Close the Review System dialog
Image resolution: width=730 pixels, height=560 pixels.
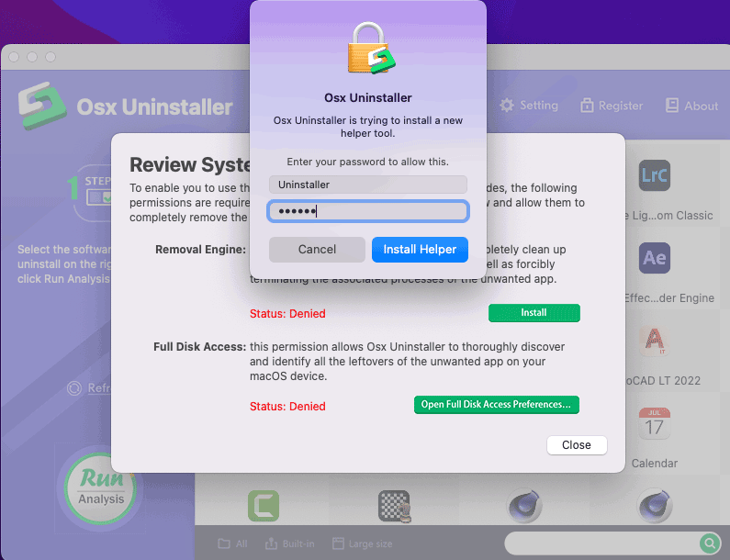click(x=577, y=445)
